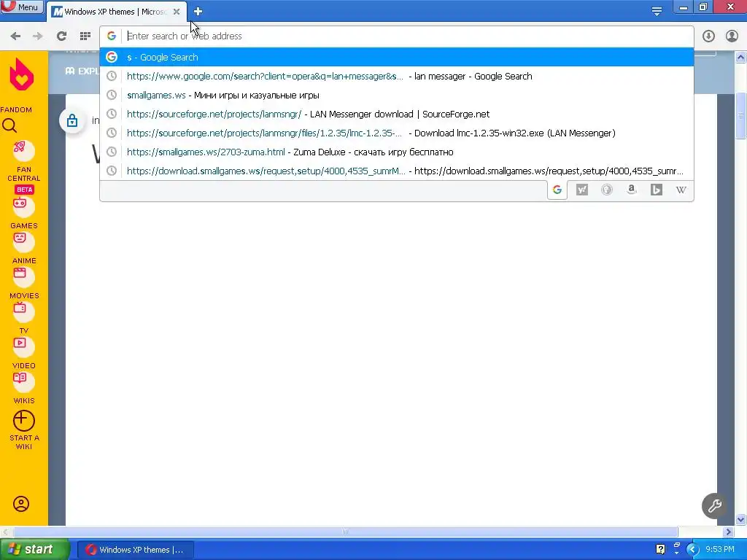The height and width of the screenshot is (560, 747).
Task: Open the user account icon in toolbar
Action: tap(732, 36)
